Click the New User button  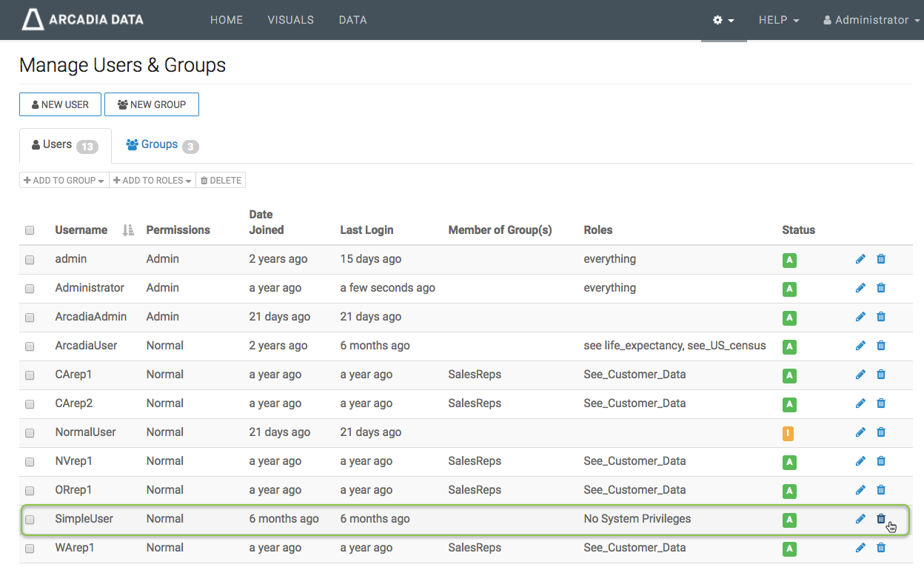tap(60, 104)
